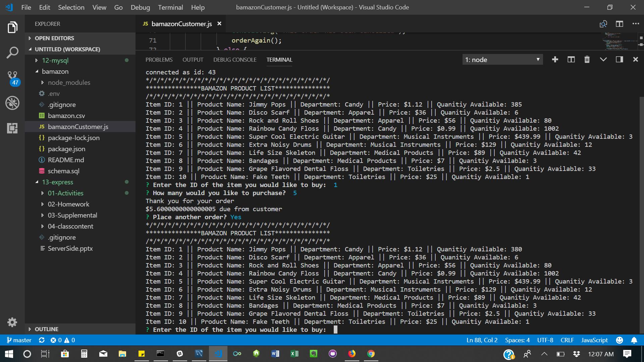Split the terminal pane
644x362 pixels.
point(571,60)
